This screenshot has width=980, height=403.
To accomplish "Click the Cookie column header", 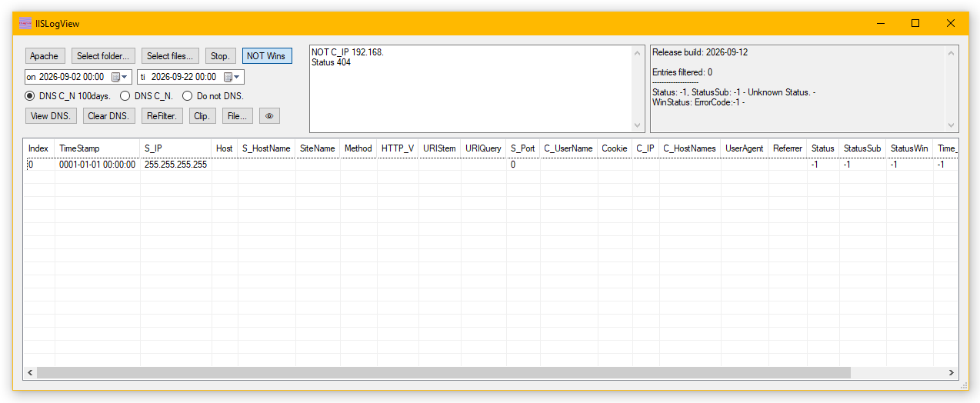I will (x=615, y=148).
